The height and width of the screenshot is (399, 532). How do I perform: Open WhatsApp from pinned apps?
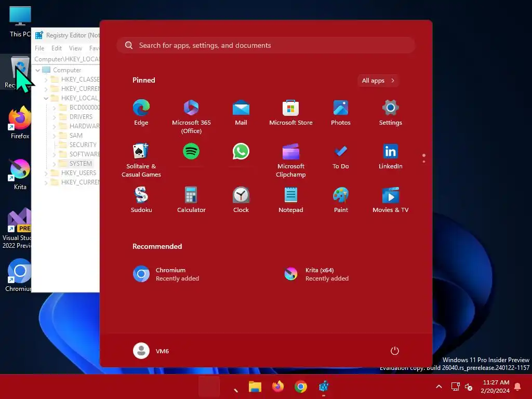[x=241, y=151]
